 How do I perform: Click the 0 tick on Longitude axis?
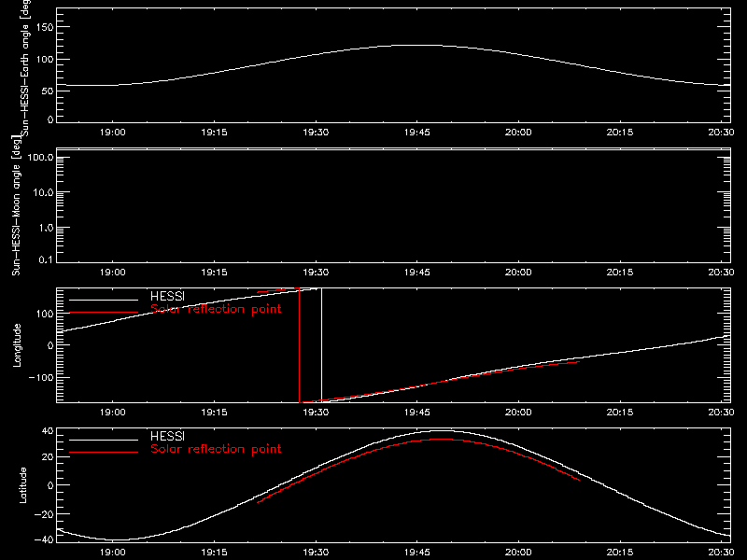tap(50, 345)
